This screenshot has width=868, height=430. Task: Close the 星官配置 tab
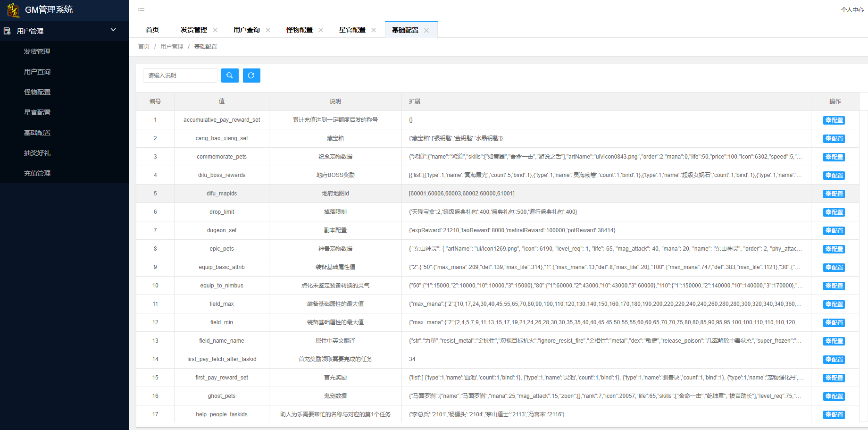pyautogui.click(x=374, y=30)
